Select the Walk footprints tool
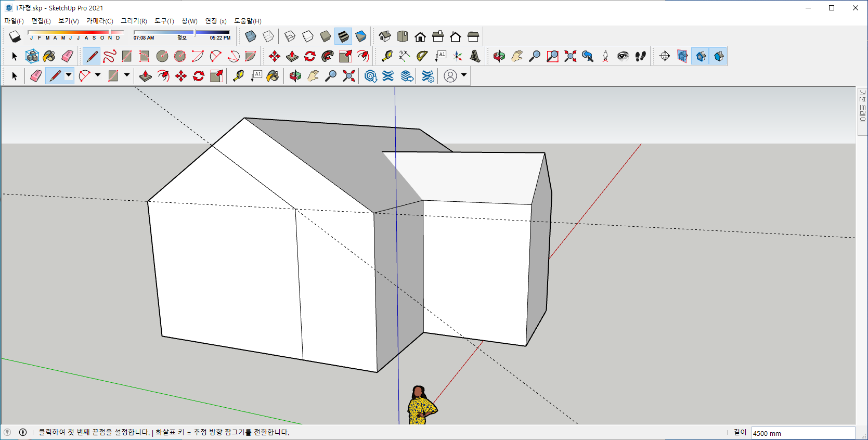Viewport: 868px width, 440px height. pyautogui.click(x=641, y=56)
